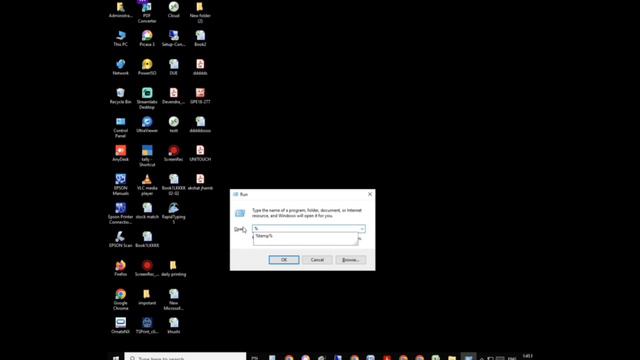This screenshot has height=360, width=640.
Task: Select the Cloud desktop icon
Action: [x=173, y=9]
